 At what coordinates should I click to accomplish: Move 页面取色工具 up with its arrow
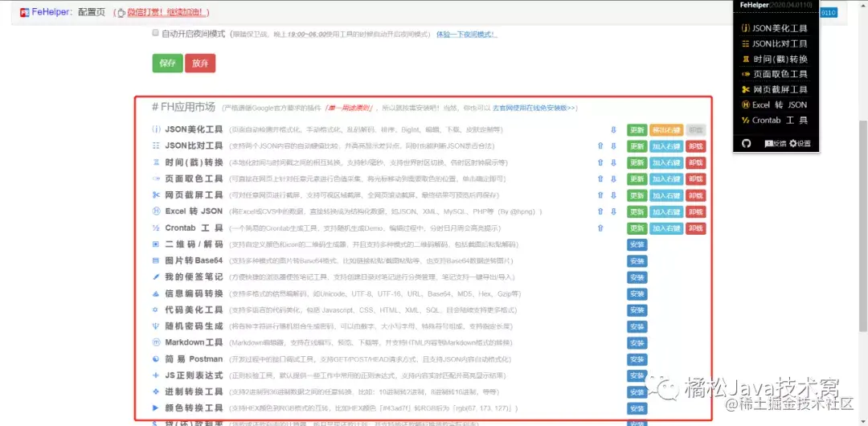coord(600,179)
